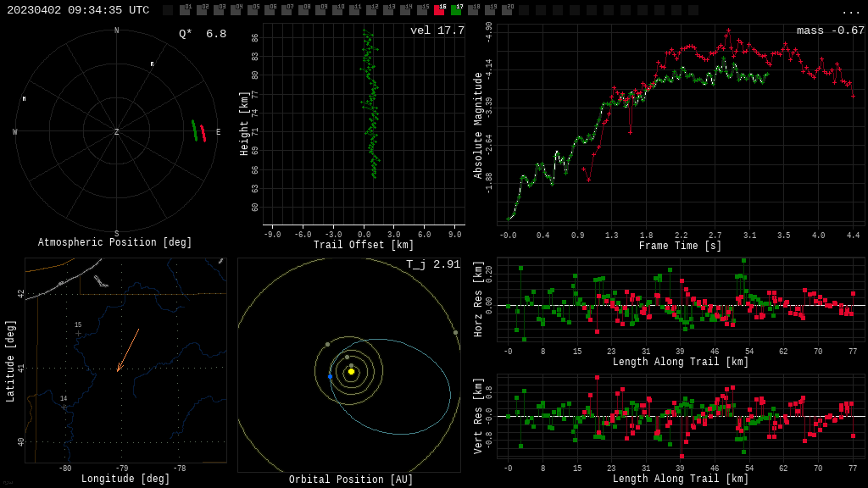Click the Horz Res [km] axis label

coord(478,299)
